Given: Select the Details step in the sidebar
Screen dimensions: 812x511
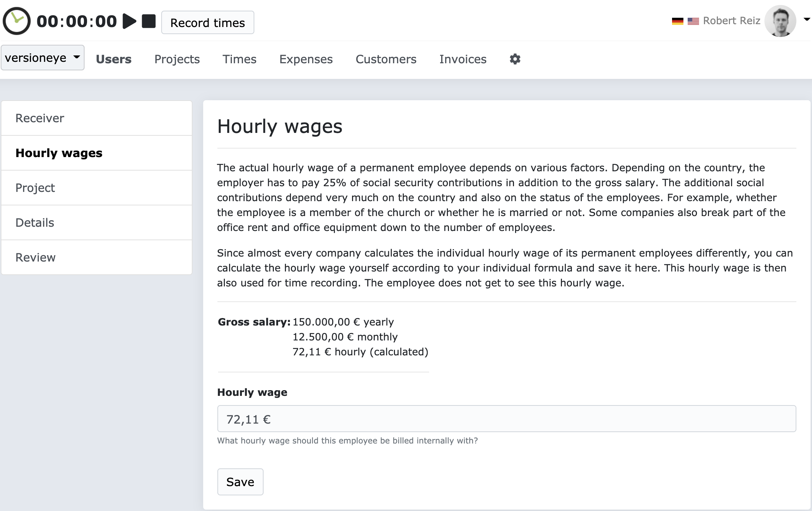Looking at the screenshot, I should coord(34,222).
